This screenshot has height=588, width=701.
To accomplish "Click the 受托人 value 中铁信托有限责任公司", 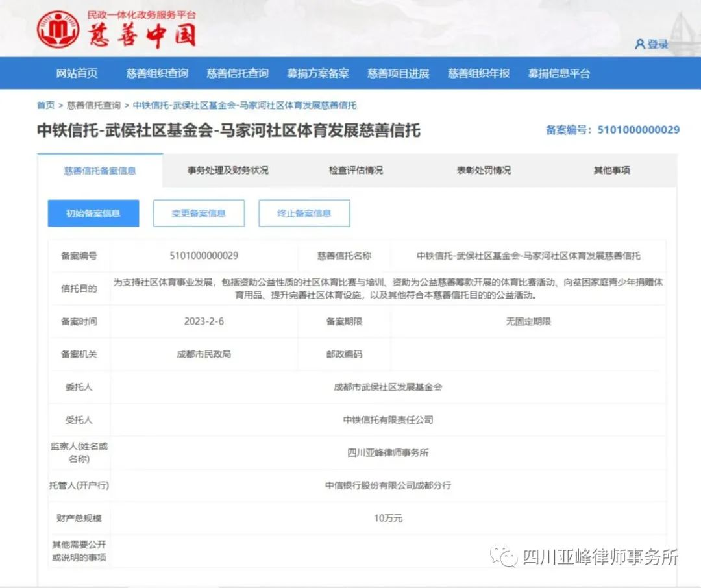I will click(388, 420).
